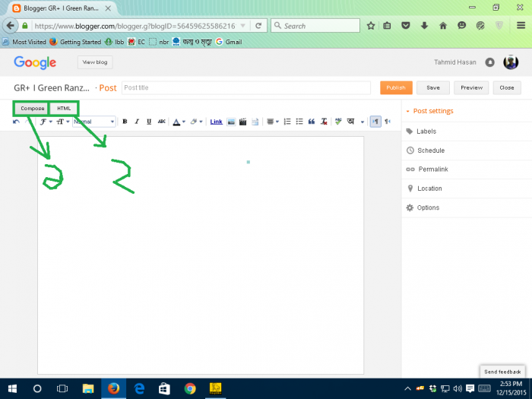Viewport: 532px width, 399px height.
Task: Save the post draft
Action: pos(433,87)
